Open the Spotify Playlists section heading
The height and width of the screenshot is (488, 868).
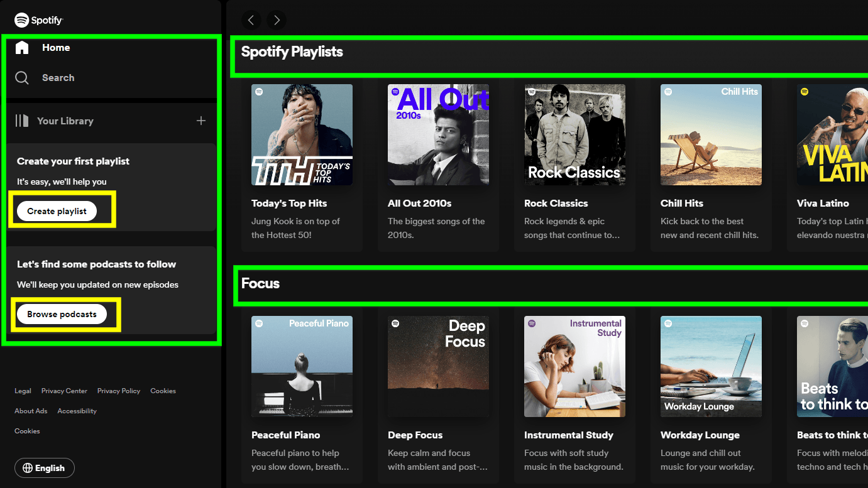coord(292,52)
